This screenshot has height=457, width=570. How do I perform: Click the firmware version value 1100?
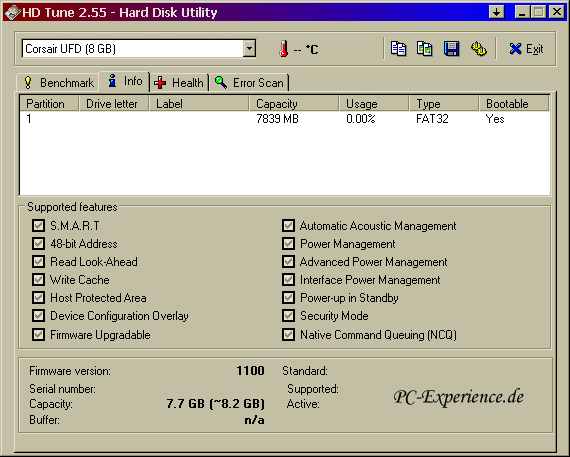[250, 370]
